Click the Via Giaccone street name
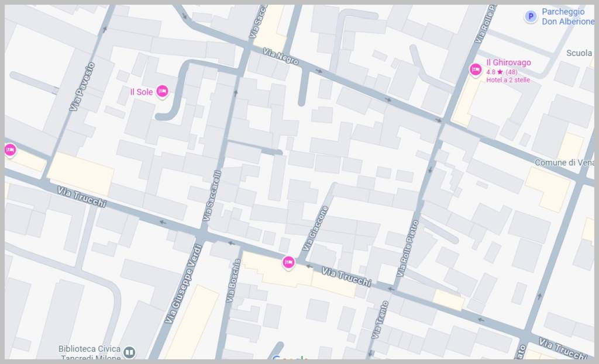The width and height of the screenshot is (599, 364). tap(315, 228)
